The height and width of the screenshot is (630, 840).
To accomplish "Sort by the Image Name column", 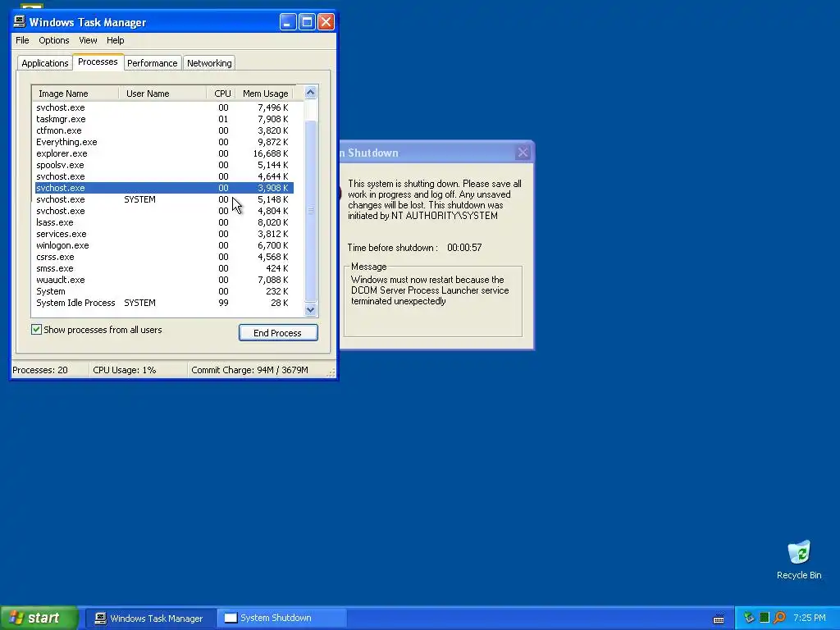I will [75, 94].
